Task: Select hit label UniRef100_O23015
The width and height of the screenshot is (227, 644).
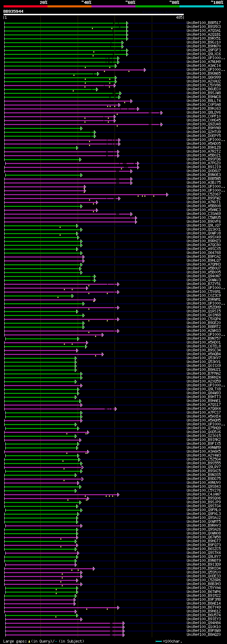Action: coord(204,436)
